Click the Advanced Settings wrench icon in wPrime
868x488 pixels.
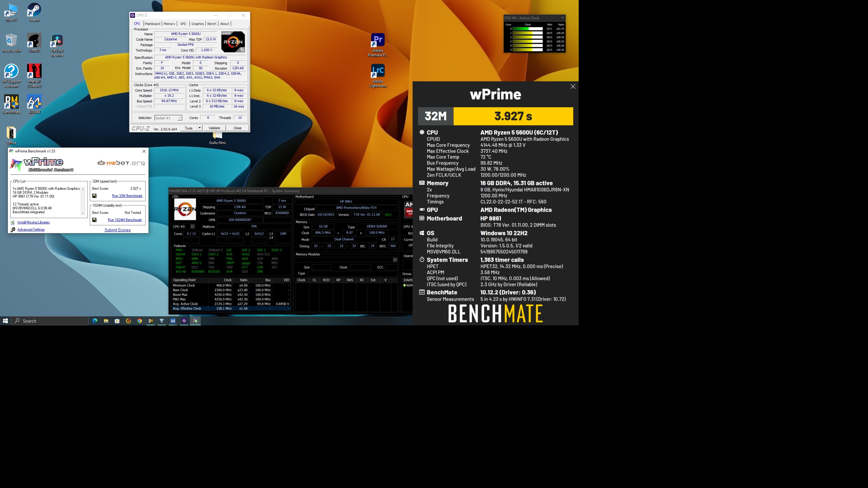tap(13, 230)
